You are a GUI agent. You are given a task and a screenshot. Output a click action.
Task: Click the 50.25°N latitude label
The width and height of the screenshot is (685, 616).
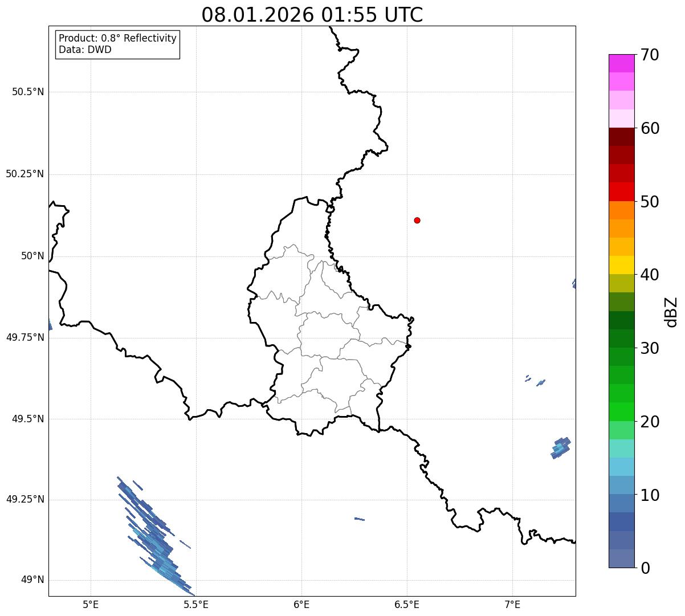coord(25,174)
